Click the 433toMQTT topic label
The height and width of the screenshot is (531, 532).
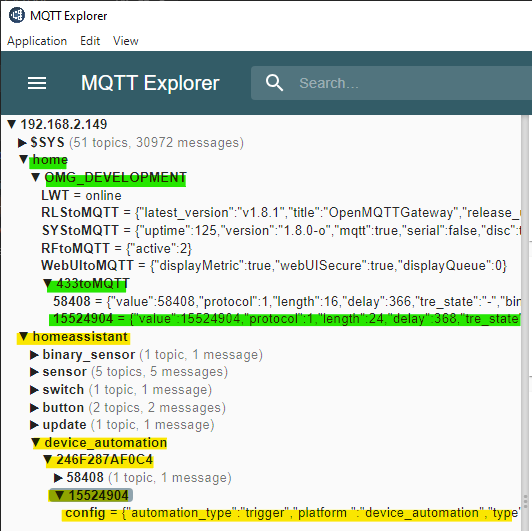[x=93, y=284]
